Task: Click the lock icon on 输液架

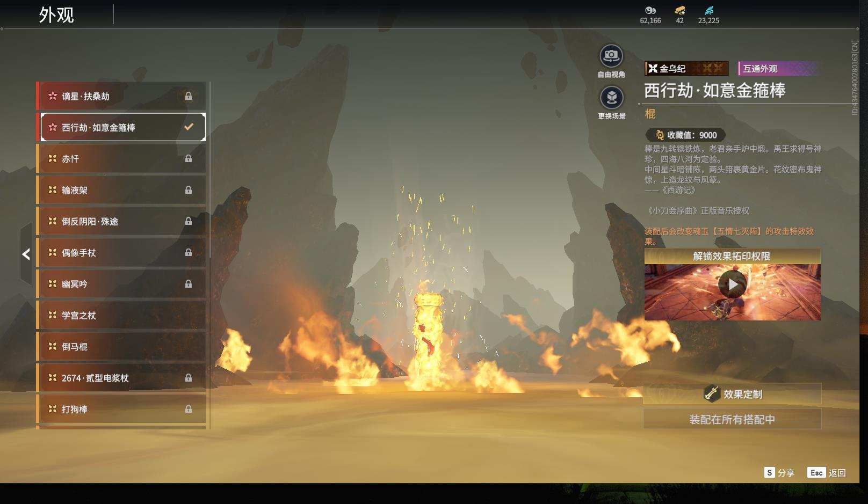Action: pyautogui.click(x=189, y=190)
